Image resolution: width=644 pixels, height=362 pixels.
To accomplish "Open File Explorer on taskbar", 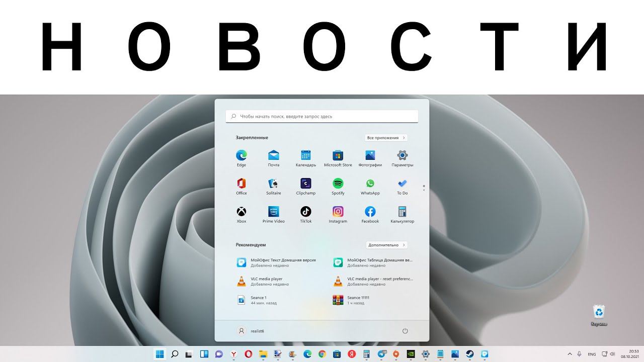I will click(x=263, y=354).
